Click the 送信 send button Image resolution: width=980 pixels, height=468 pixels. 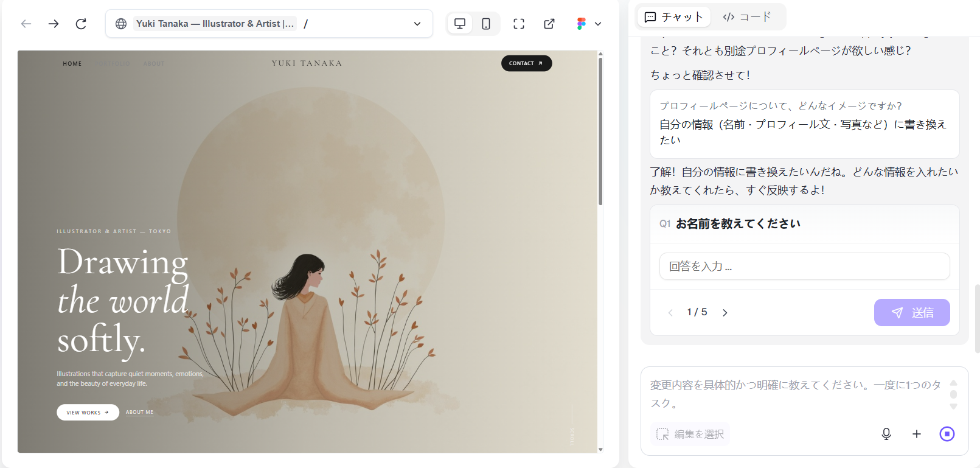coord(912,312)
